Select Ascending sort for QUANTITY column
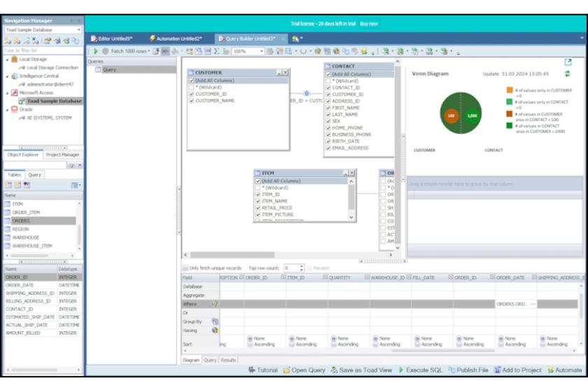The height and width of the screenshot is (392, 588). 333,344
